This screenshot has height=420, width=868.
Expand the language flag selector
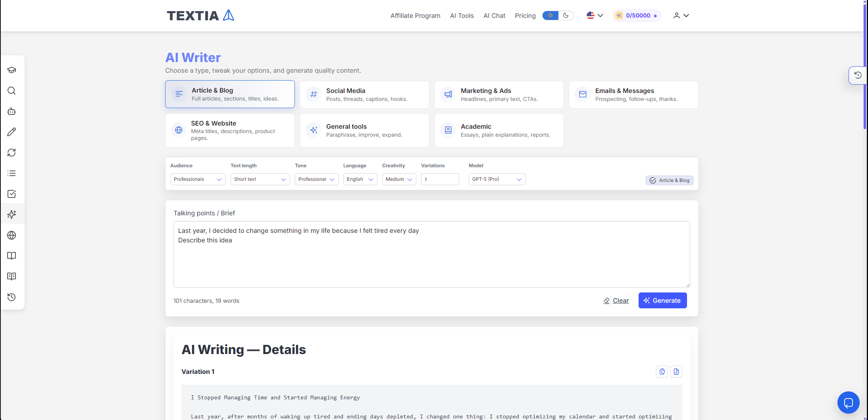[595, 15]
